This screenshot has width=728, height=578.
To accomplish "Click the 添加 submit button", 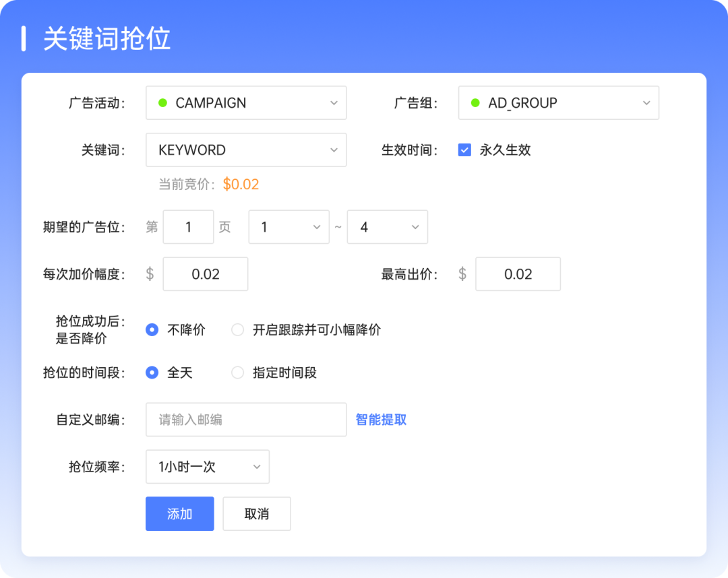I will coord(179,513).
